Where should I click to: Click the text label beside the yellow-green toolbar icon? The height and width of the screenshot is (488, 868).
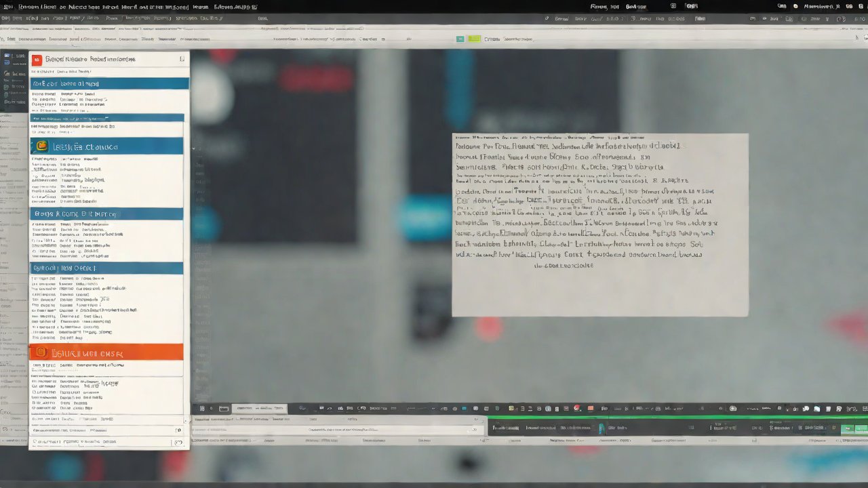click(x=492, y=39)
